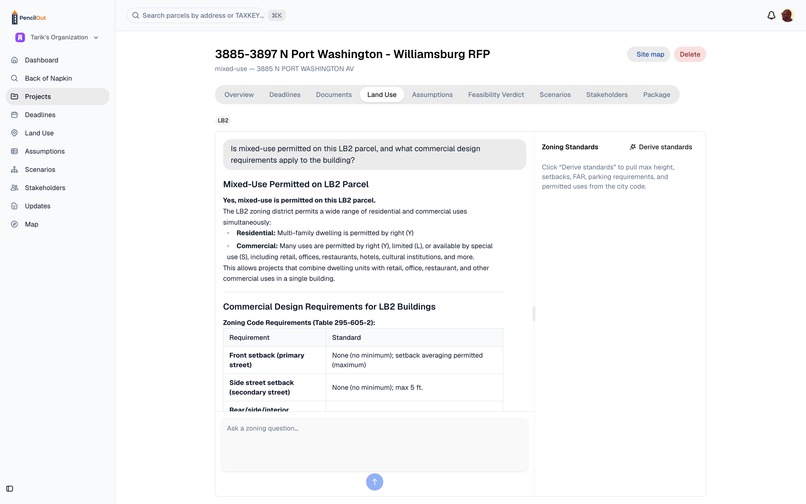The image size is (806, 504).
Task: Open Updates from the sidebar
Action: 58,206
